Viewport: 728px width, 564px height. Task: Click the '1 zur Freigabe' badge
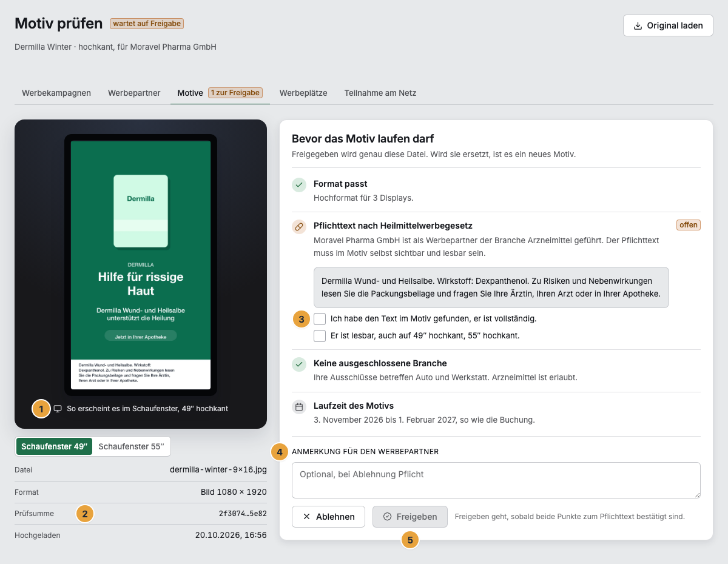tap(235, 93)
